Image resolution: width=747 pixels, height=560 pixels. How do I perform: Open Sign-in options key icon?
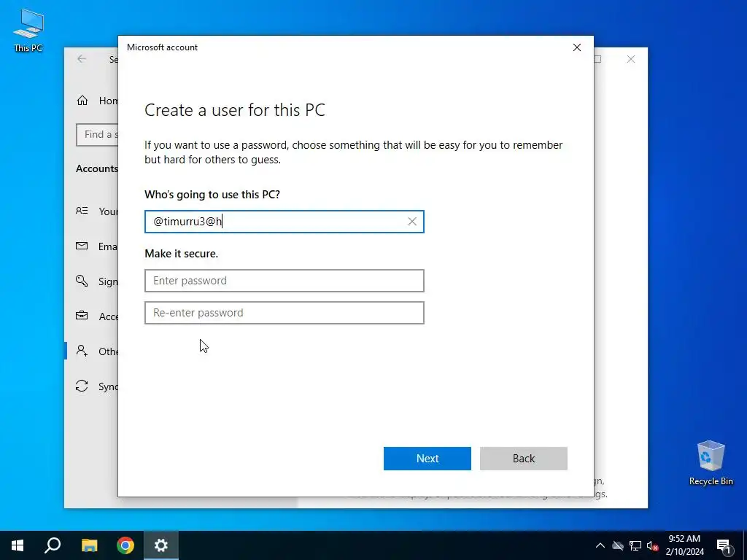pyautogui.click(x=82, y=281)
